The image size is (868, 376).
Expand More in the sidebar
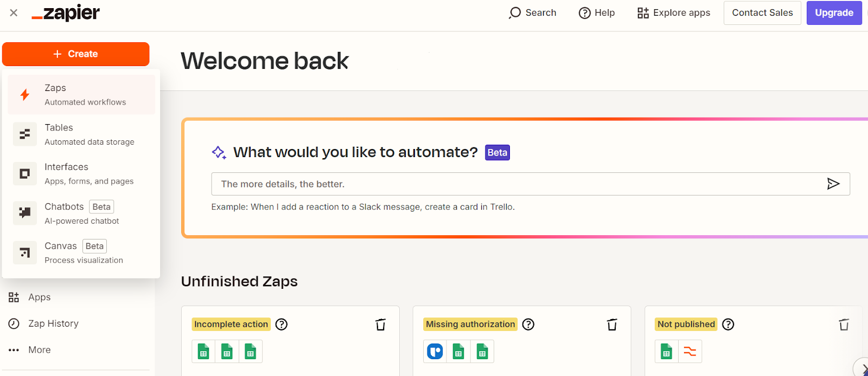(x=29, y=350)
